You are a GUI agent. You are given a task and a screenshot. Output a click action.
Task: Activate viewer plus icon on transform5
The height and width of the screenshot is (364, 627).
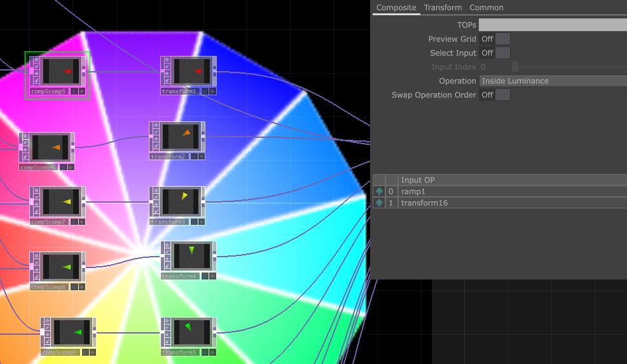[213, 353]
